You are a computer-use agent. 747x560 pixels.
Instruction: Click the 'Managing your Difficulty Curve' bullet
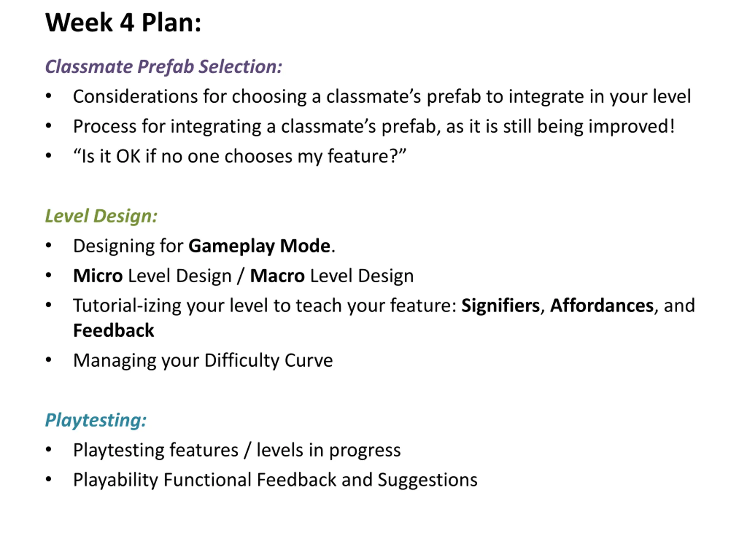(203, 361)
